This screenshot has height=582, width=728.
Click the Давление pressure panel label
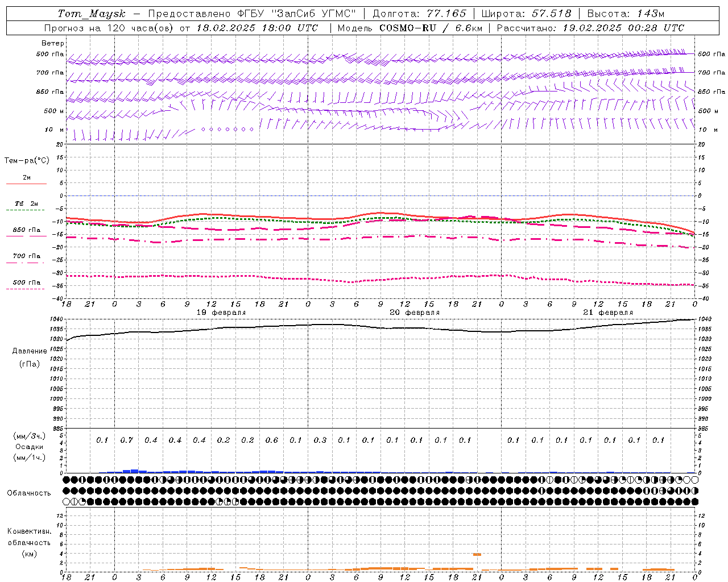(30, 351)
